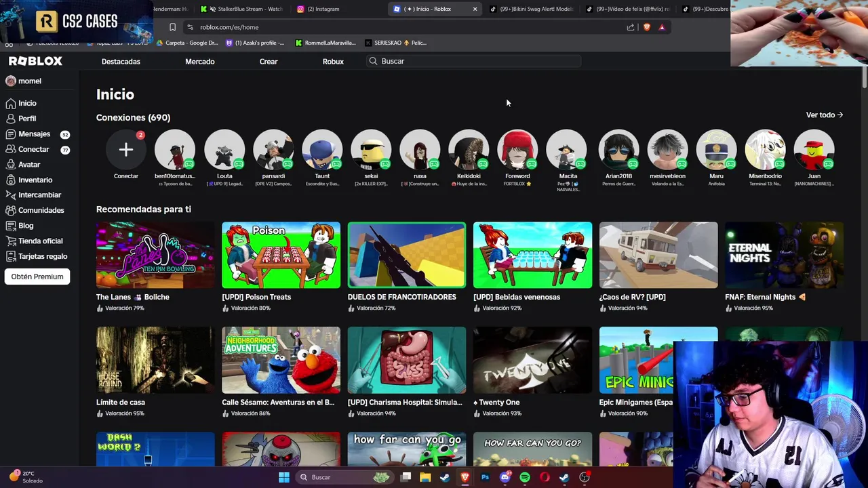Viewport: 868px width, 488px height.
Task: Open Discord from the taskbar
Action: click(x=505, y=477)
